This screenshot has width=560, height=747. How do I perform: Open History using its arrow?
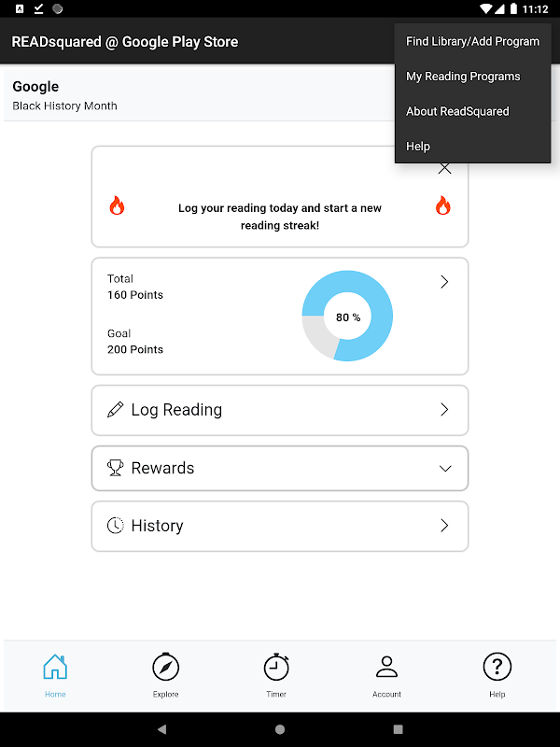click(444, 526)
